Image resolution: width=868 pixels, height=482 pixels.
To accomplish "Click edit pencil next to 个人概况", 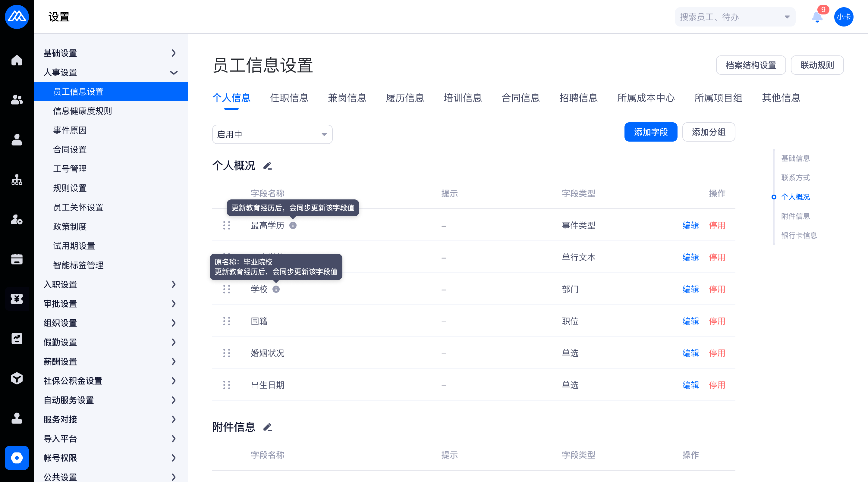I will (x=268, y=166).
